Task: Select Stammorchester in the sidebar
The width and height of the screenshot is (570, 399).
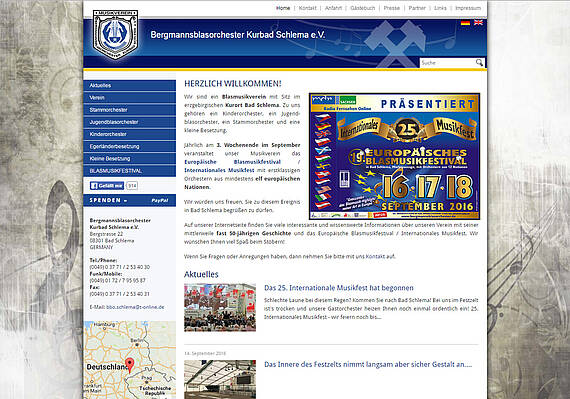Action: [x=129, y=110]
